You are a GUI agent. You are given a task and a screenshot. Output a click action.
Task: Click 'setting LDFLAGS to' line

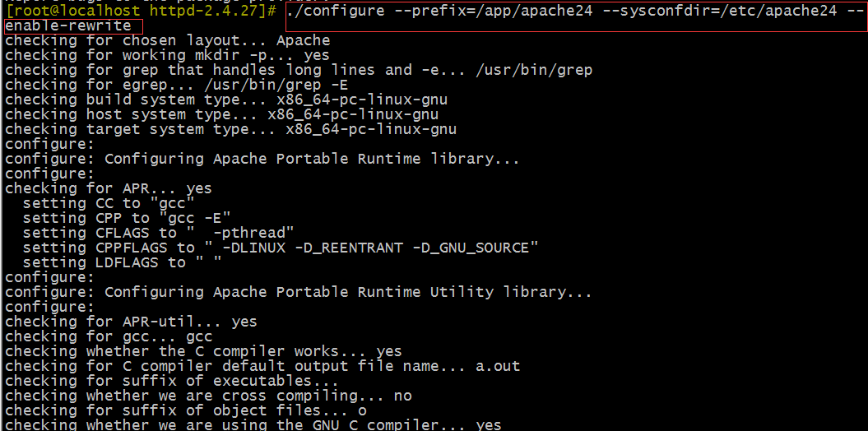123,263
